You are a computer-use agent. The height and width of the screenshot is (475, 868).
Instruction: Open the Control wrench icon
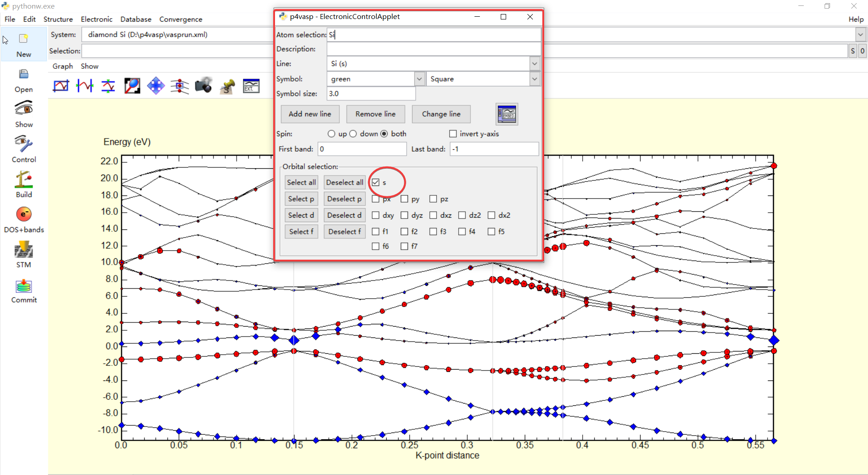click(x=24, y=144)
